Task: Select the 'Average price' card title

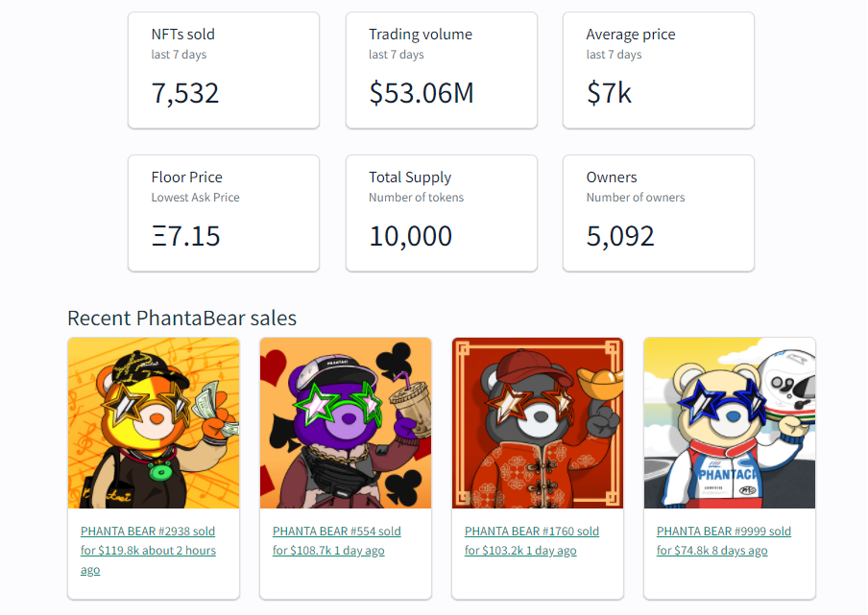Action: pyautogui.click(x=631, y=35)
